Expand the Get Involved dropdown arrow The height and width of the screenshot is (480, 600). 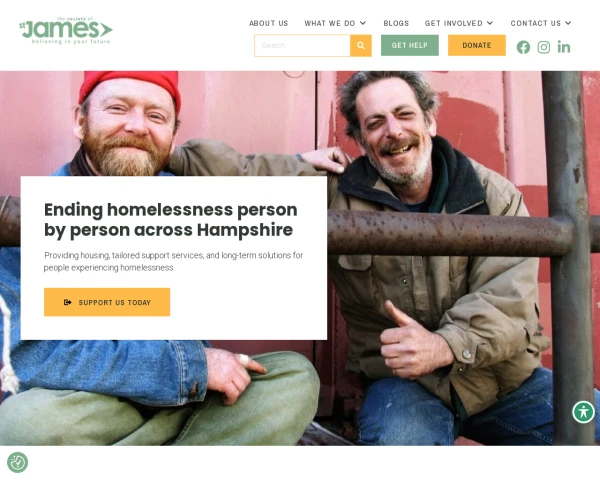[490, 23]
